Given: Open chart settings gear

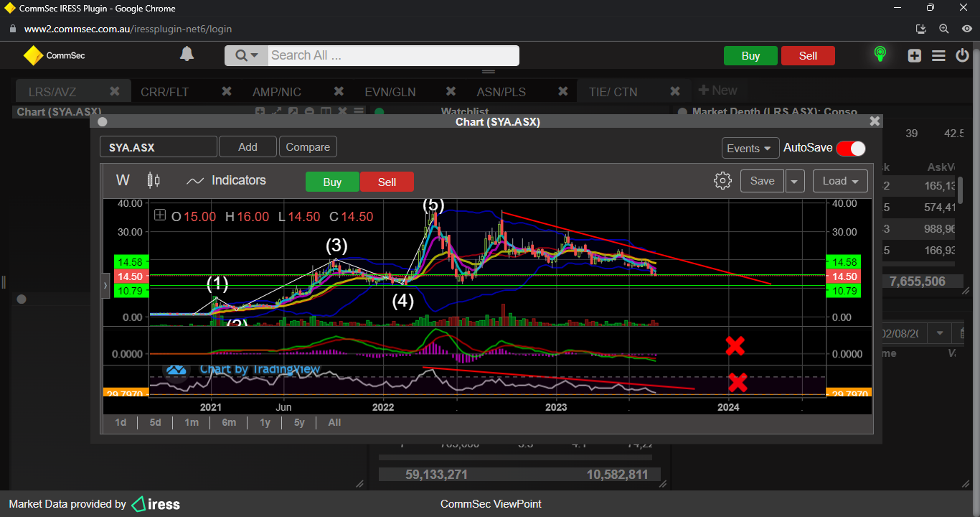Looking at the screenshot, I should [x=722, y=181].
